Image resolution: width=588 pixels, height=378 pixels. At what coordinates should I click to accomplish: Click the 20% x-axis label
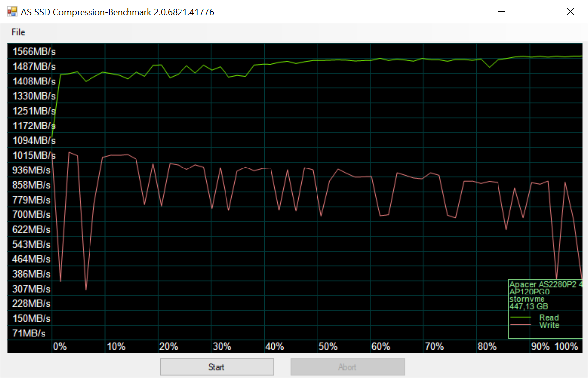(x=169, y=346)
